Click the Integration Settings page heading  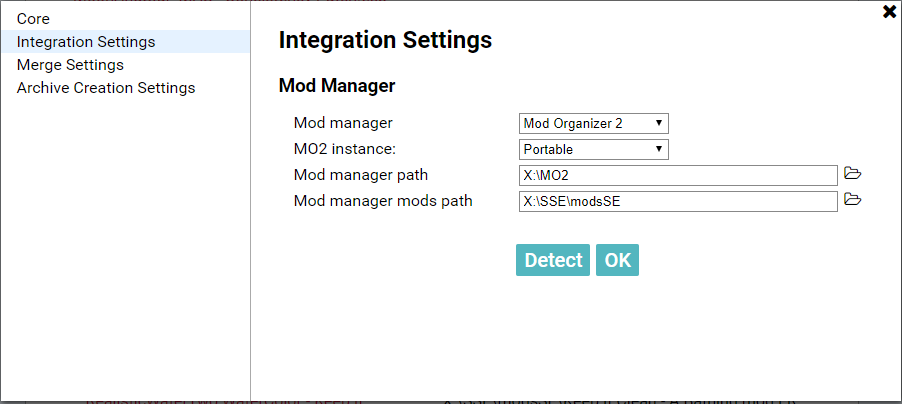[385, 40]
